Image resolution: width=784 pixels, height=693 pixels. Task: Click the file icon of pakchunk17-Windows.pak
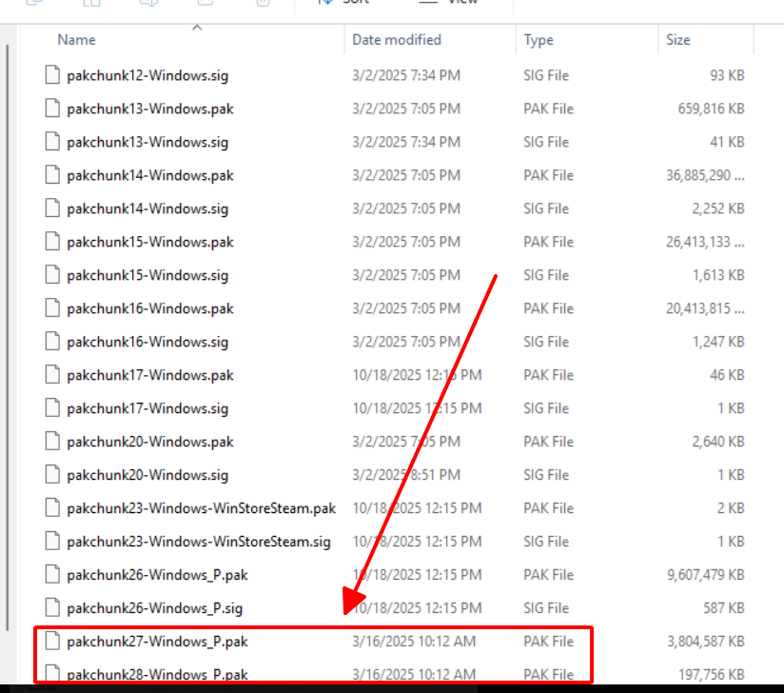tap(52, 375)
